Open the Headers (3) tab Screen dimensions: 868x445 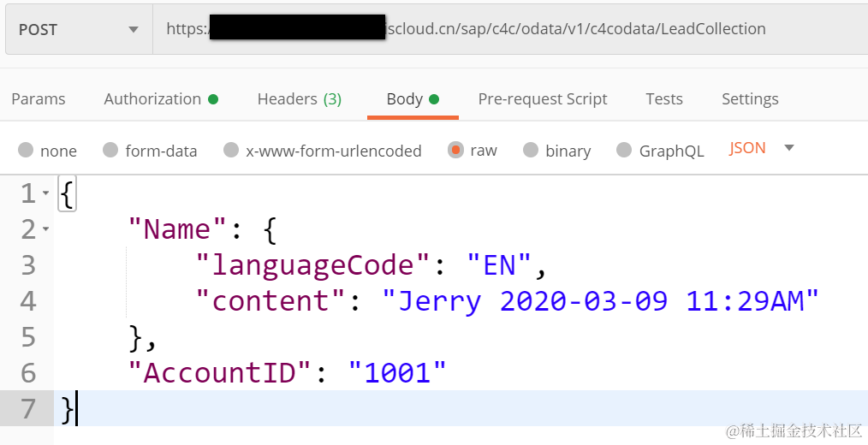pyautogui.click(x=300, y=99)
